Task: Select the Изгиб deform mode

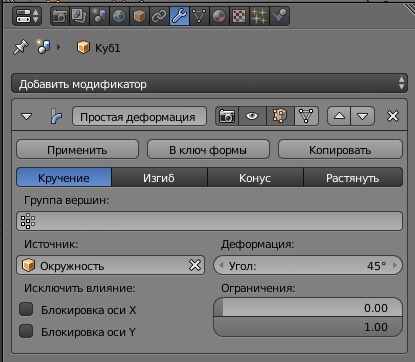Action: [x=159, y=177]
